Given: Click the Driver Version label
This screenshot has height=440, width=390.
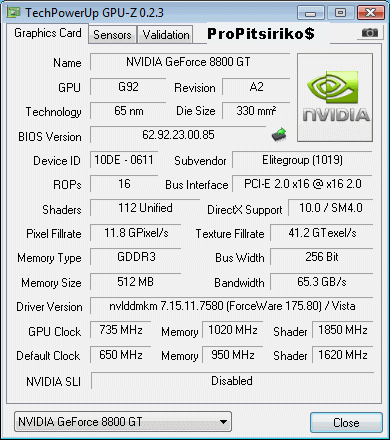Looking at the screenshot, I should (x=49, y=307).
